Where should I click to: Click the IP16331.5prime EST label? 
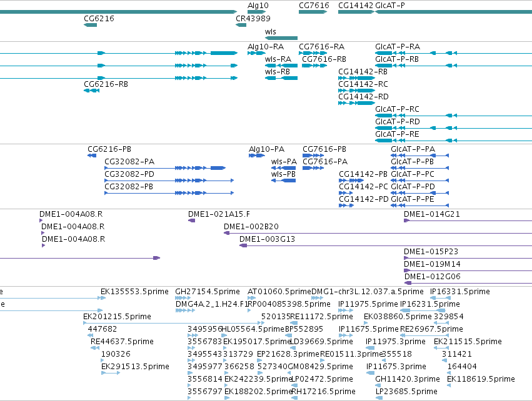click(x=460, y=292)
